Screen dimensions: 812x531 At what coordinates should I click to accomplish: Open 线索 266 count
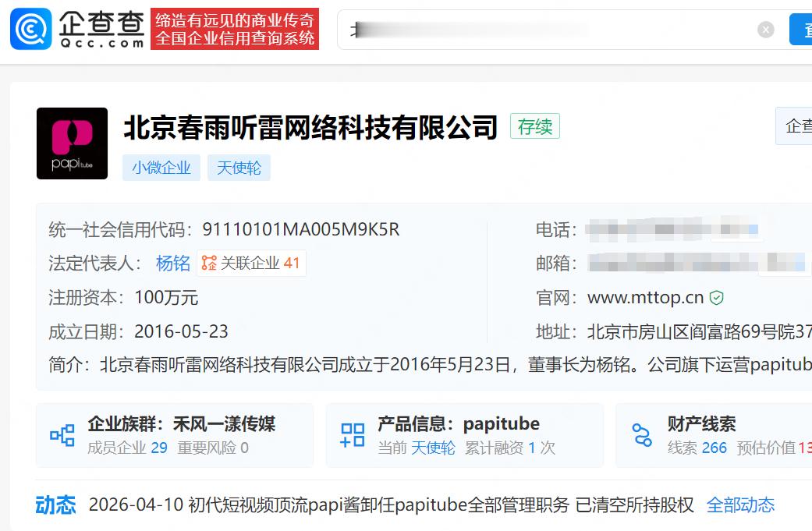pos(697,448)
